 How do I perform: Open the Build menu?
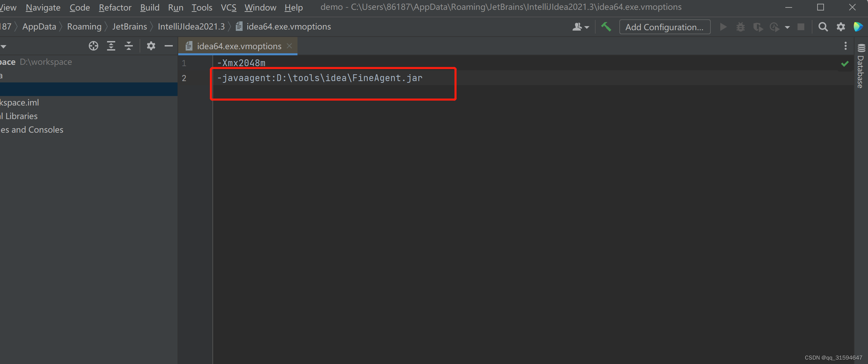pos(150,7)
